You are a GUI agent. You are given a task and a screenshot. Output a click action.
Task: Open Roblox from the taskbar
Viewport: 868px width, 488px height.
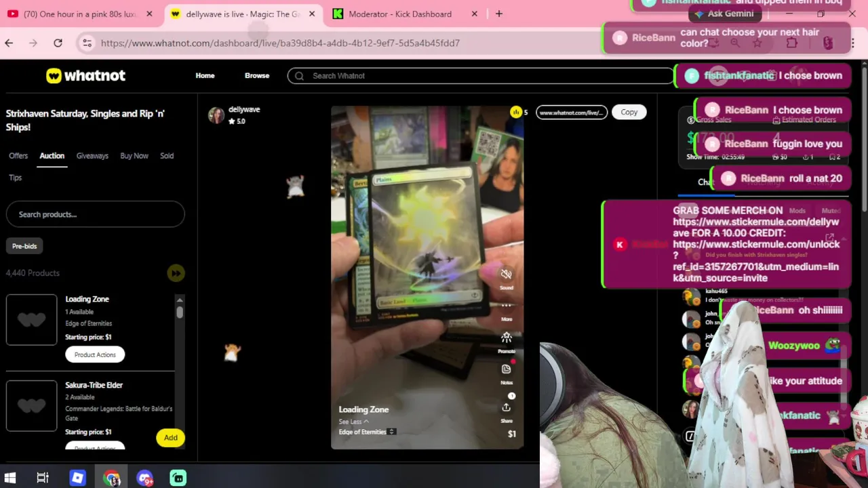(77, 478)
